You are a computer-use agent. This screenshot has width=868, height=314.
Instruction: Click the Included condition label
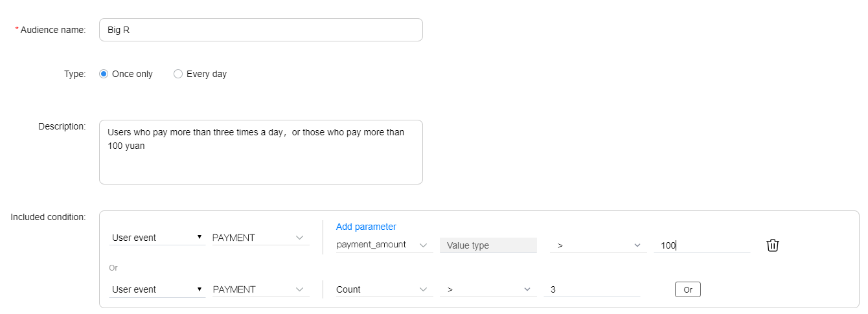[48, 217]
